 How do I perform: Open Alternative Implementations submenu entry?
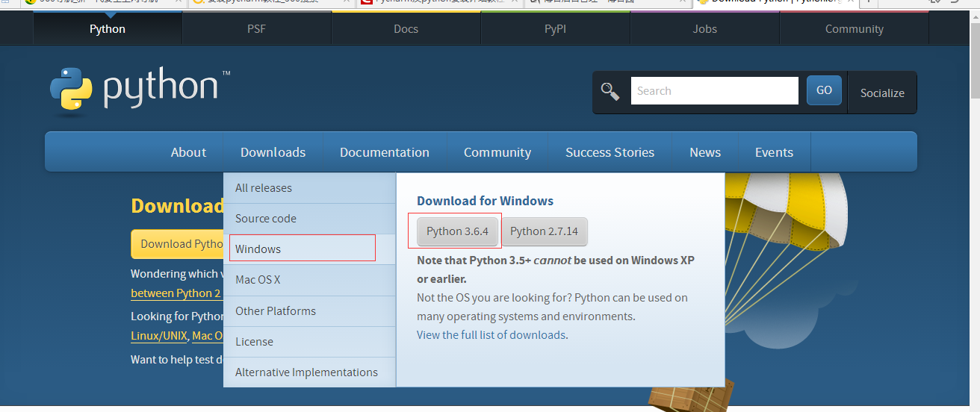click(x=309, y=372)
